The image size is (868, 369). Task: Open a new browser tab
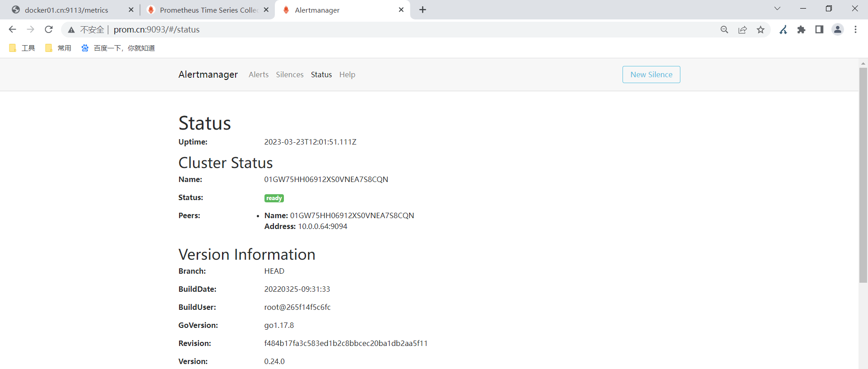tap(423, 10)
